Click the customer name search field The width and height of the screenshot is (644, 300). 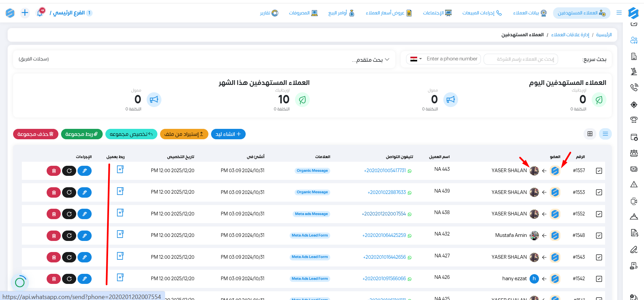click(x=521, y=59)
